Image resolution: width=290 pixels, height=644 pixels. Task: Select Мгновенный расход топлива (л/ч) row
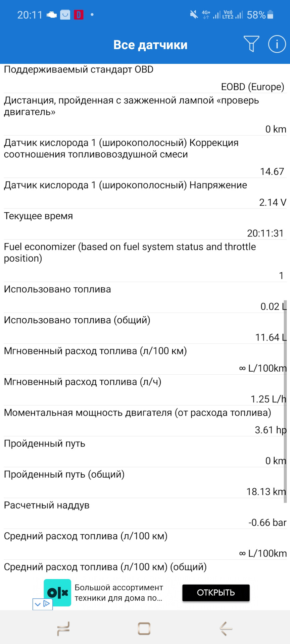pos(144,390)
